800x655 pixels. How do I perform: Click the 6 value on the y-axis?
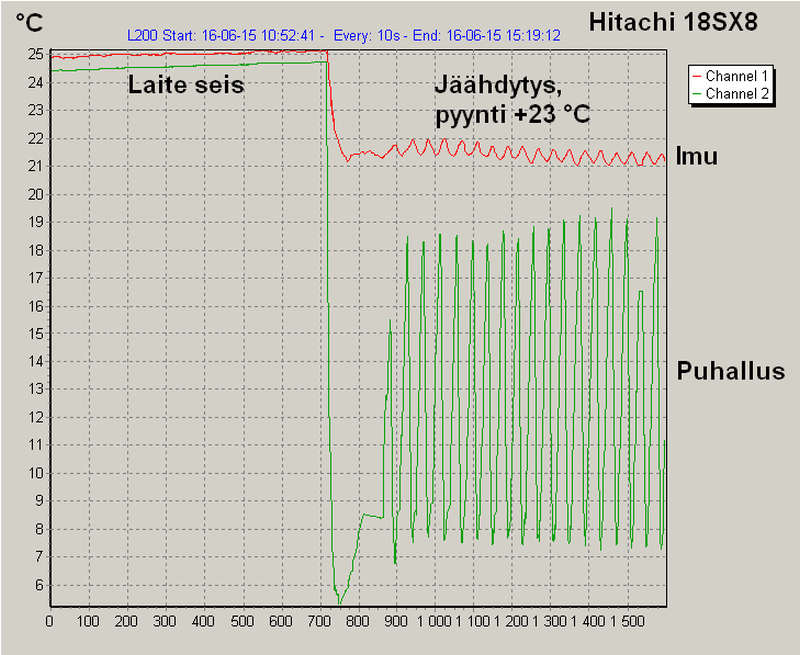(x=38, y=585)
